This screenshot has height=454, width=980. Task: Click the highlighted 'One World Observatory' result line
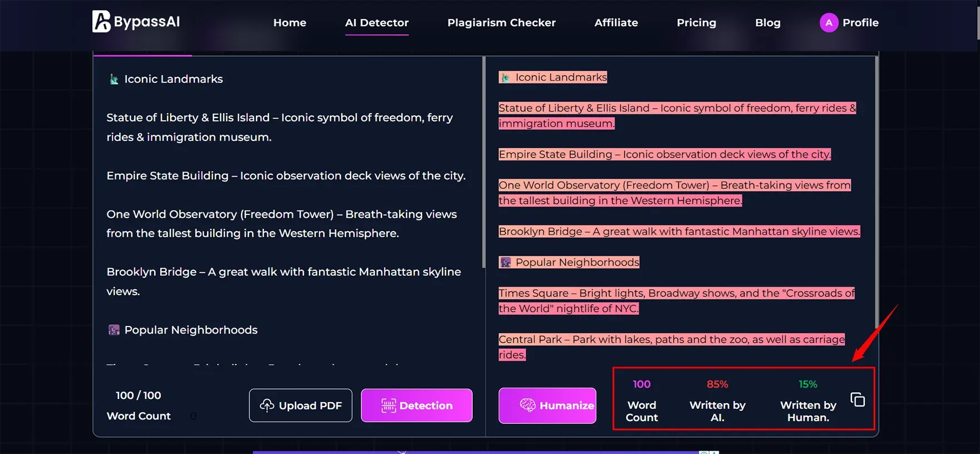[675, 193]
